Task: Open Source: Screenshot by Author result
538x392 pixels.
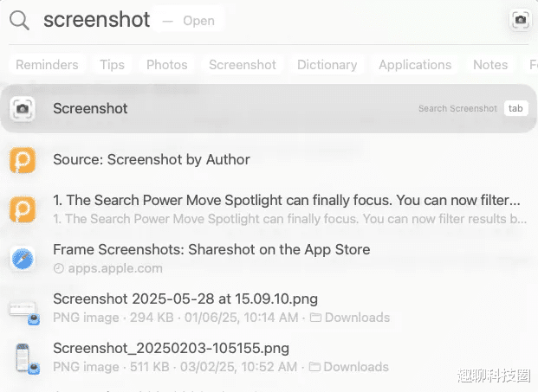Action: 152,159
